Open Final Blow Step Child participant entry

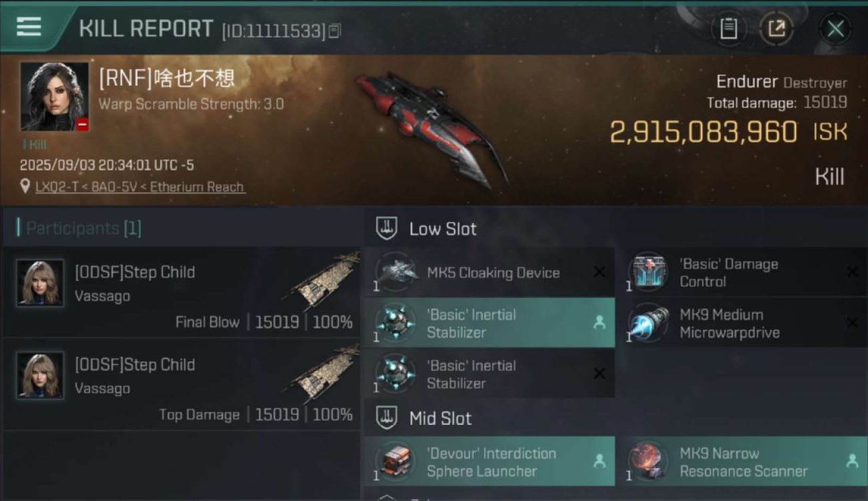182,293
